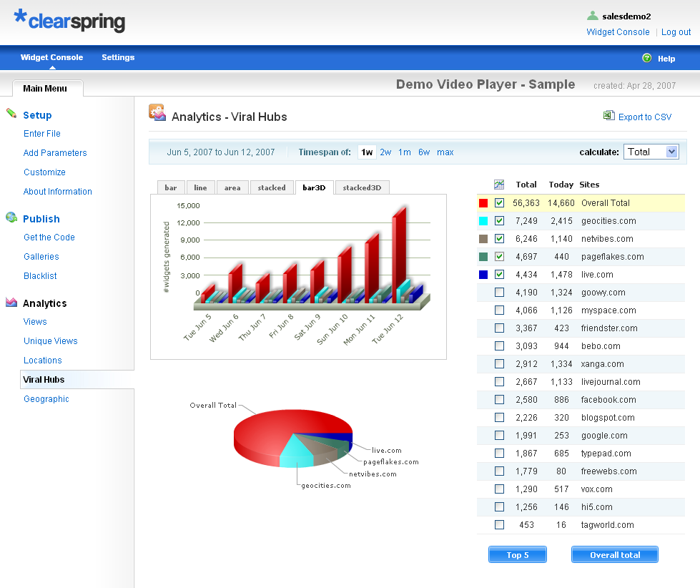700x588 pixels.
Task: Click the red Overall Total color swatch
Action: (483, 203)
